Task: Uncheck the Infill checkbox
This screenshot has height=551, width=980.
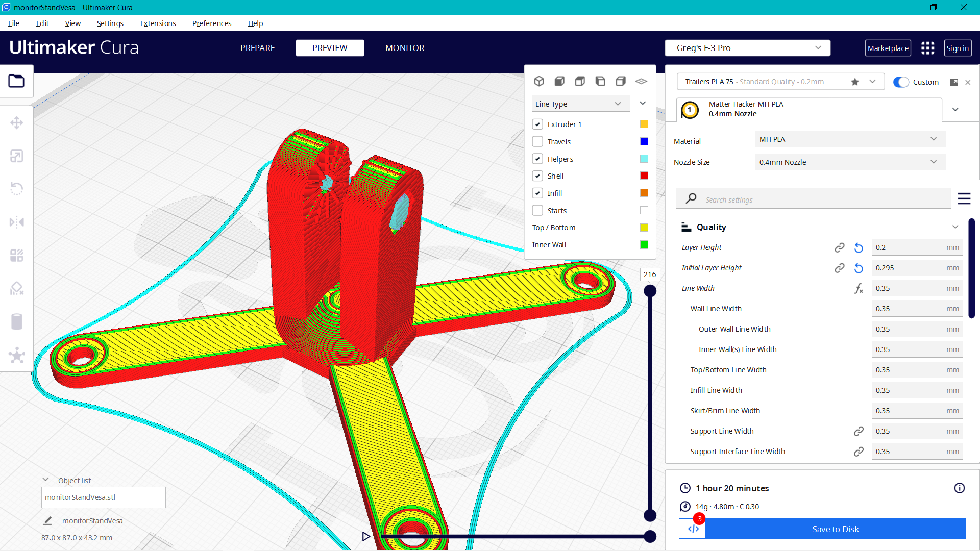Action: click(x=537, y=193)
